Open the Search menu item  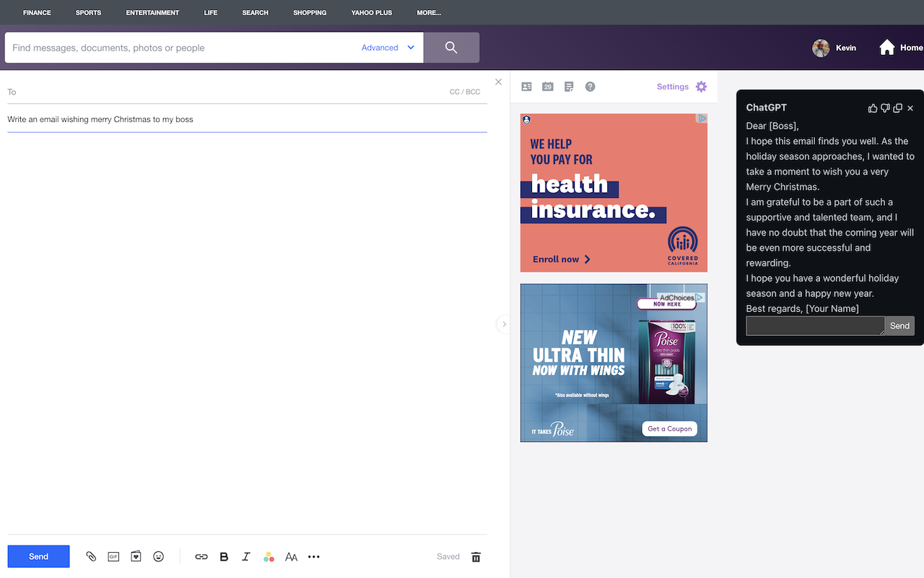coord(255,12)
